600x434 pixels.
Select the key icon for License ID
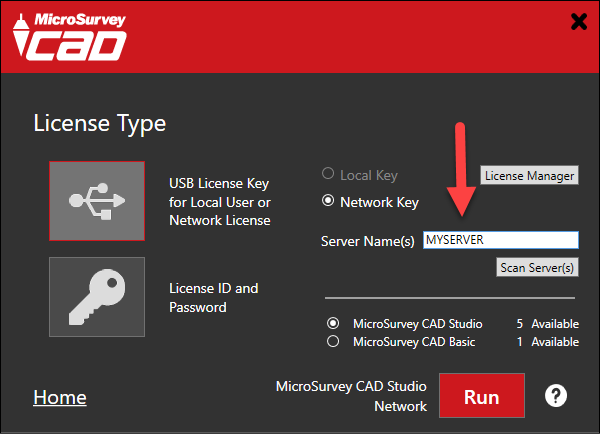click(97, 297)
